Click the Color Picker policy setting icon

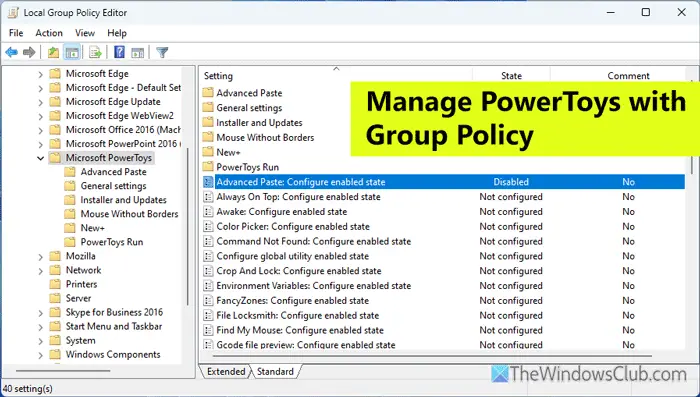208,226
